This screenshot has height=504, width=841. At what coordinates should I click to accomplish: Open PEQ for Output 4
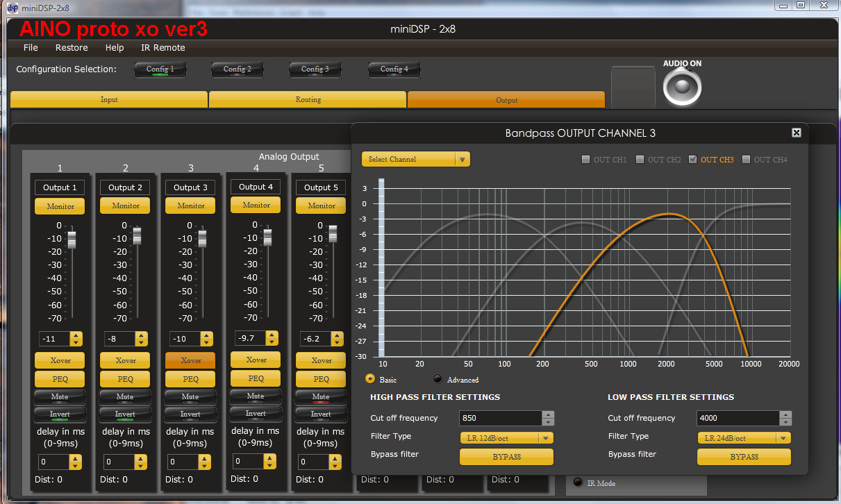(256, 378)
